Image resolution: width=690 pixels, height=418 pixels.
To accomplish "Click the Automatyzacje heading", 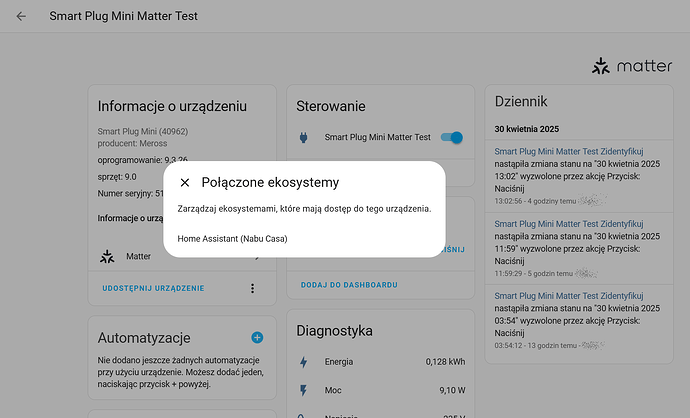I will (144, 338).
